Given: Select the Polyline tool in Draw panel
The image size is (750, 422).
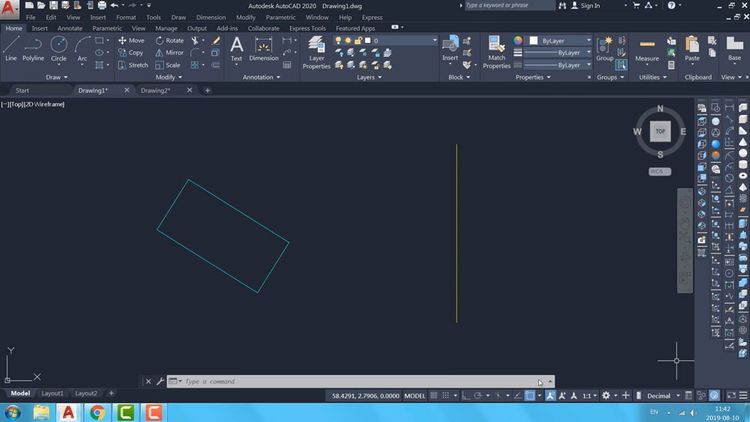Looking at the screenshot, I should (34, 48).
